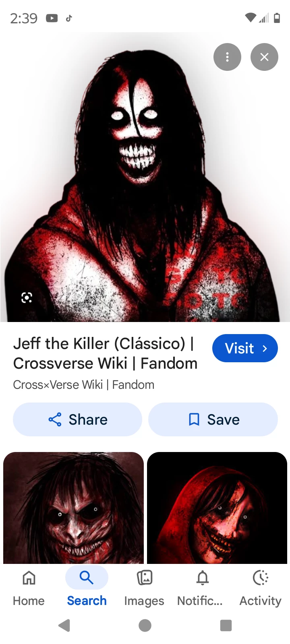This screenshot has width=290, height=644.
Task: Select the Search tab
Action: tap(87, 588)
